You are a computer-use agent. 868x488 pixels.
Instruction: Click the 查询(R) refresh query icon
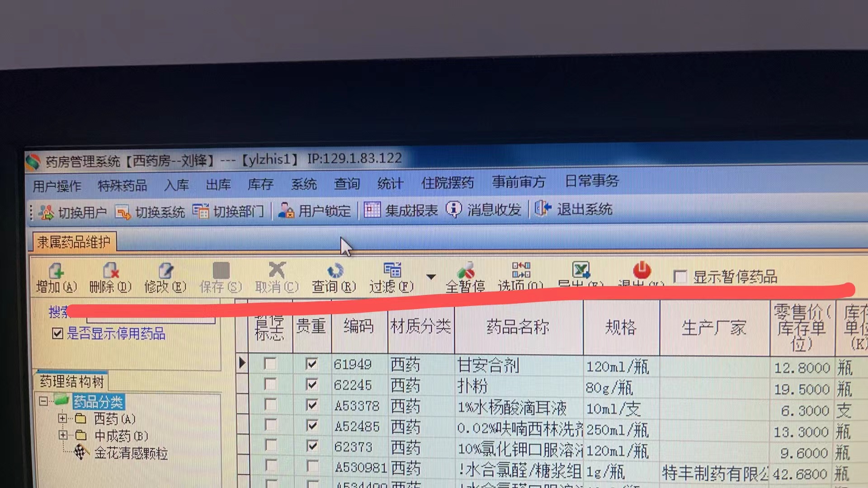point(335,271)
